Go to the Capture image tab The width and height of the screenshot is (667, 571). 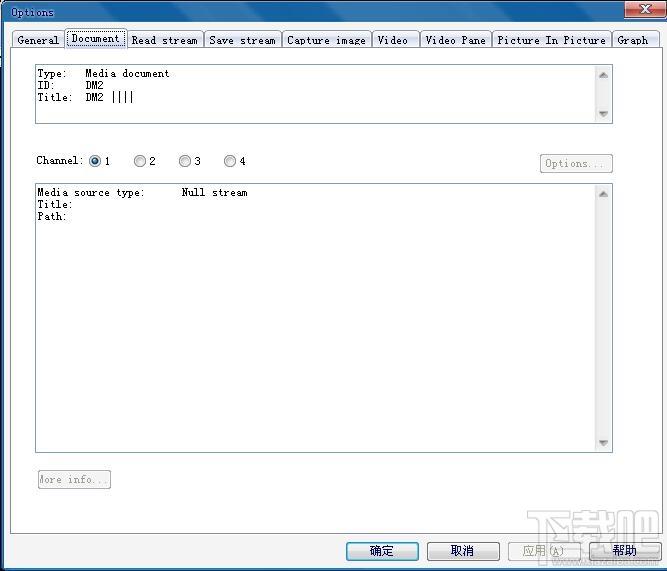pyautogui.click(x=326, y=40)
